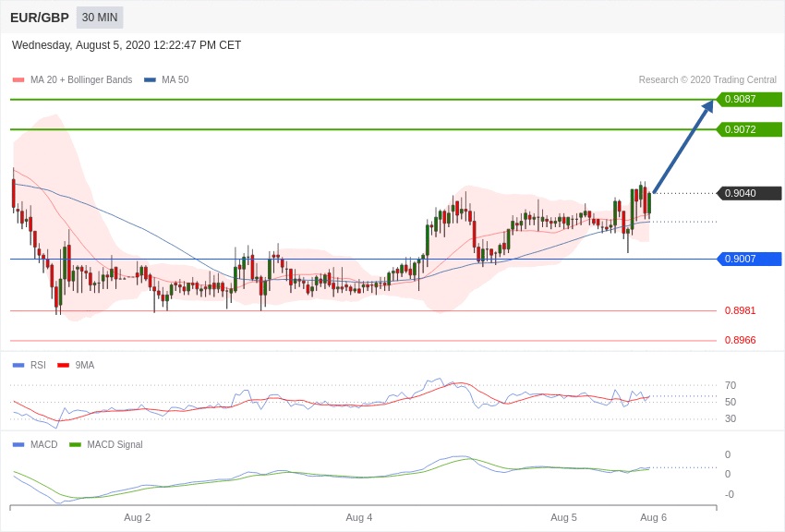Screen dimensions: 785x532
Task: Select the EUR/GBP pair title
Action: 40,18
